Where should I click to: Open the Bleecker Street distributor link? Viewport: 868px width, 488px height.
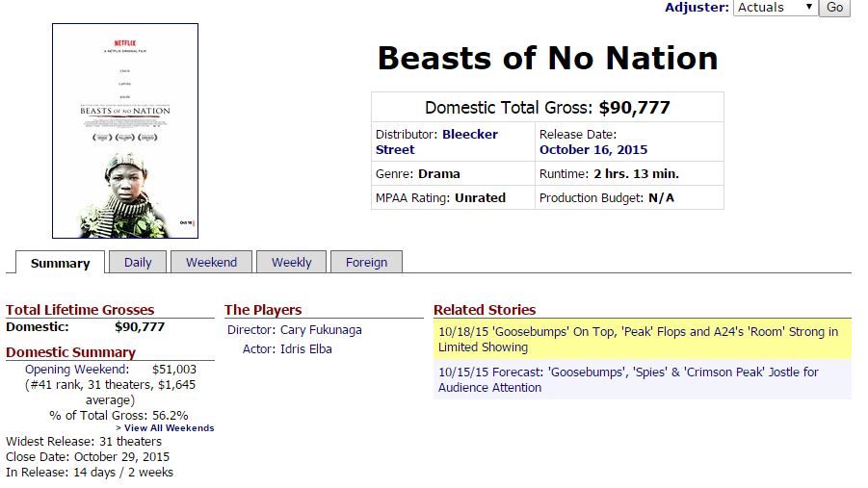[x=436, y=142]
